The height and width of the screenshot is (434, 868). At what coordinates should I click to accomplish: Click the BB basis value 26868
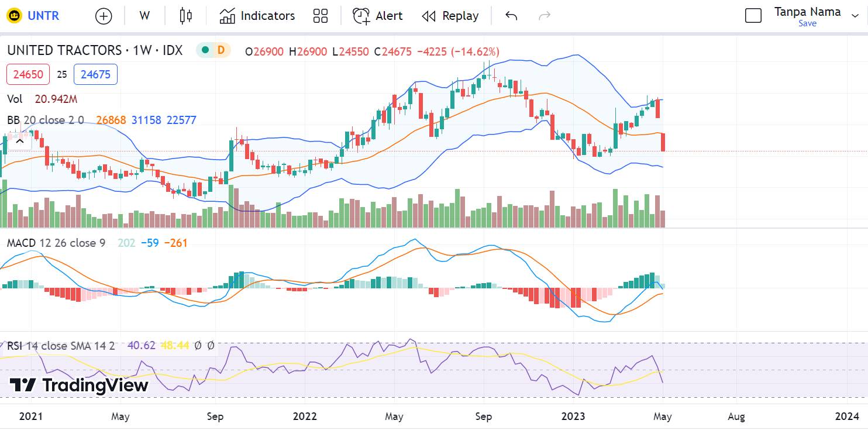point(111,120)
